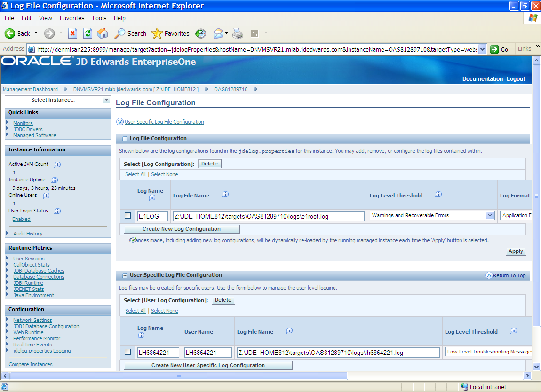The width and height of the screenshot is (541, 392).
Task: Open the File menu
Action: point(9,18)
